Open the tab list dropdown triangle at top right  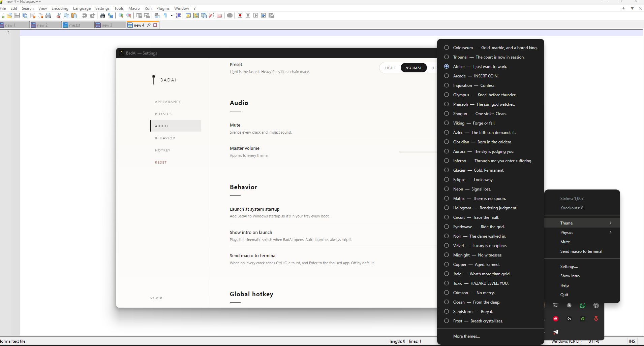[x=632, y=8]
